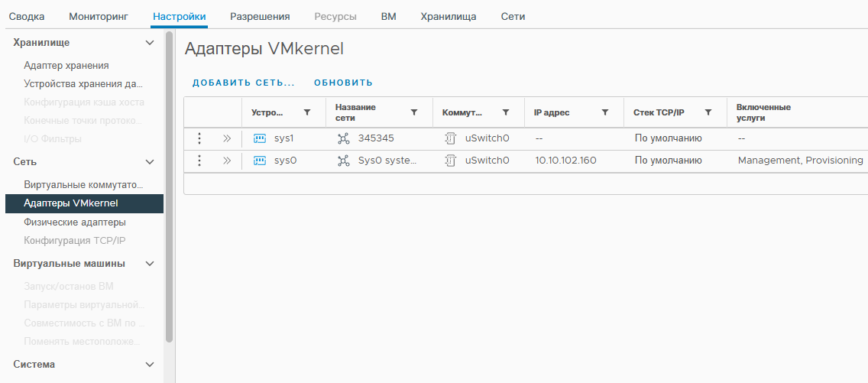The height and width of the screenshot is (383, 868).
Task: Click the sys0 VMkernel adapter icon
Action: click(260, 161)
